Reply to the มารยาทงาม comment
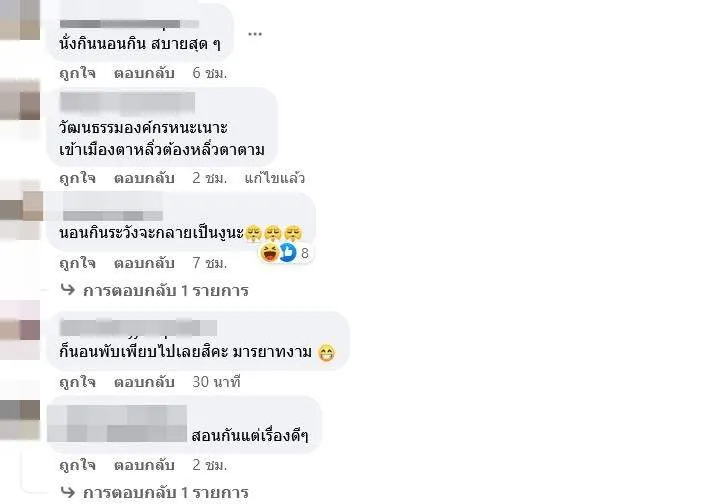 tap(144, 382)
